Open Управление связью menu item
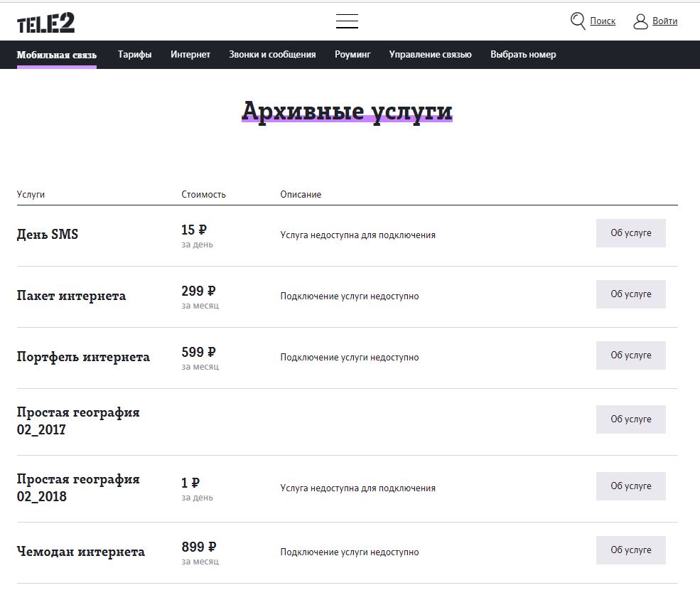The width and height of the screenshot is (700, 605). click(x=430, y=55)
